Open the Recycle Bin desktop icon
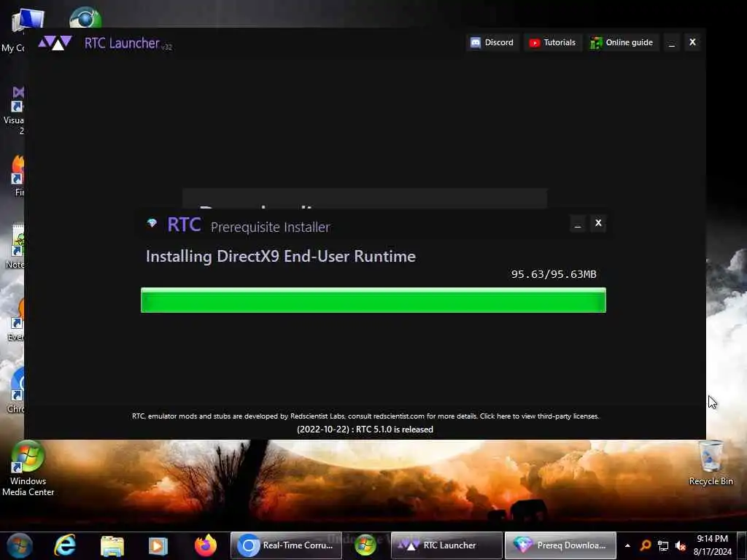This screenshot has width=747, height=560. click(x=711, y=463)
